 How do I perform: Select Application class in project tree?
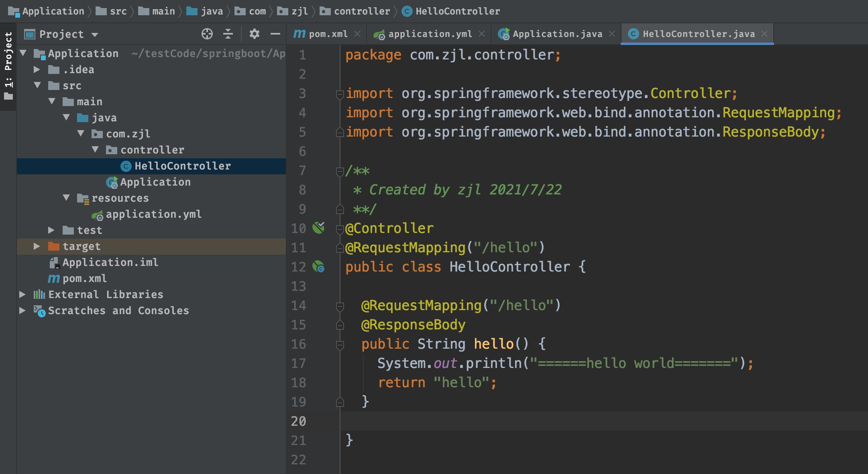click(151, 182)
